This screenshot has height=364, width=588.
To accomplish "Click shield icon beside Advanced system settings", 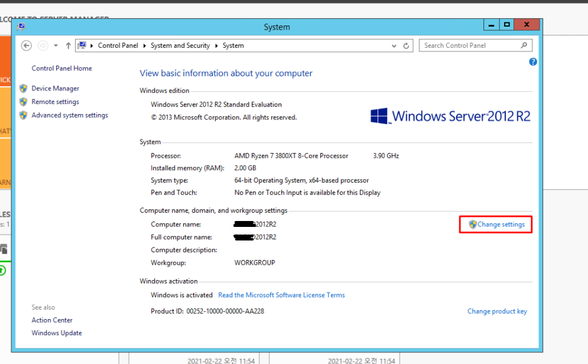I will point(23,115).
